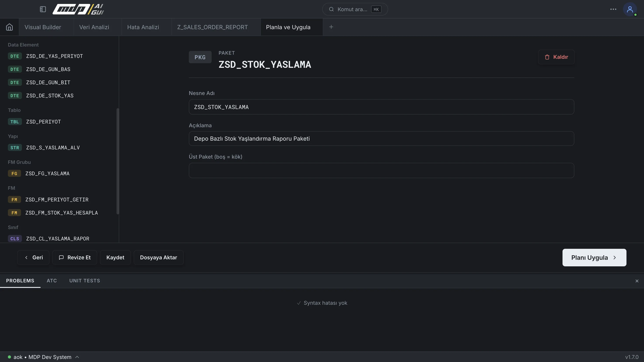Open the Komut ara search box
644x362 pixels.
355,9
